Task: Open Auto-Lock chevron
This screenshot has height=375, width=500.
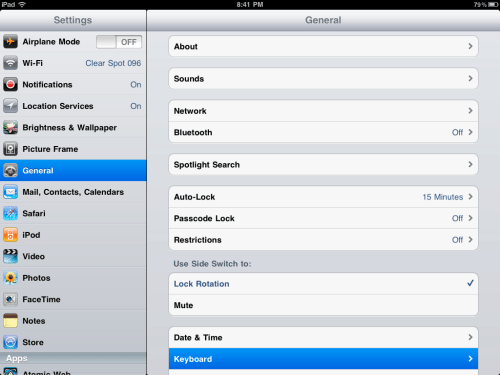Action: point(470,196)
